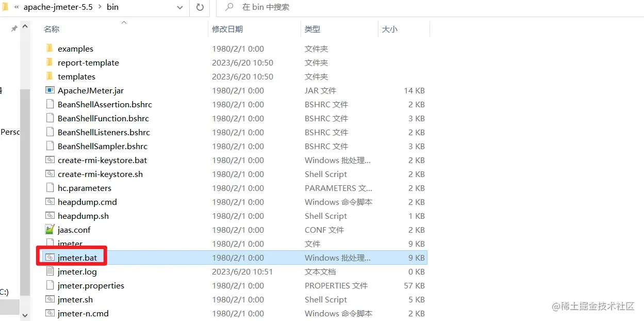
Task: Click the create-rmi-keystore.bat batch icon
Action: [x=49, y=160]
